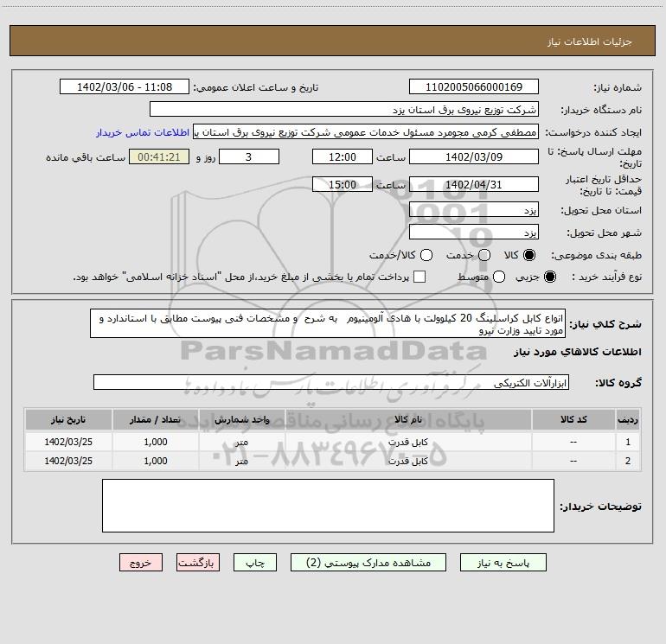Click the validity hour field 15:00
Viewport: 666px width, 644px height.
[x=343, y=184]
